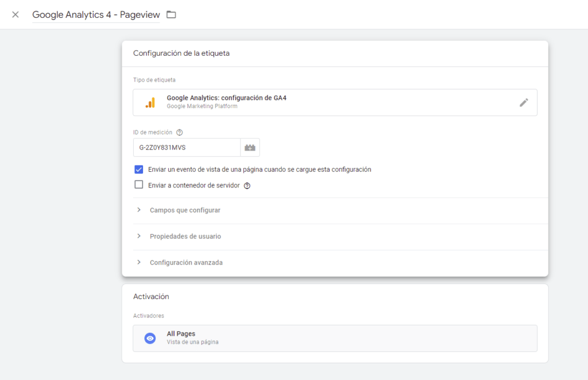Edit the tag name Google Analytics 4 - Pageview
The image size is (588, 380).
(96, 14)
